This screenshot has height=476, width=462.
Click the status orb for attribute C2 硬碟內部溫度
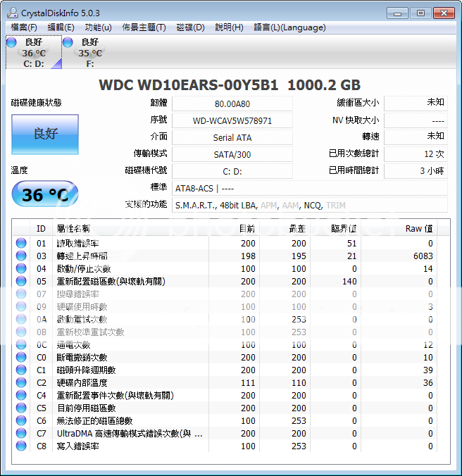tap(22, 383)
